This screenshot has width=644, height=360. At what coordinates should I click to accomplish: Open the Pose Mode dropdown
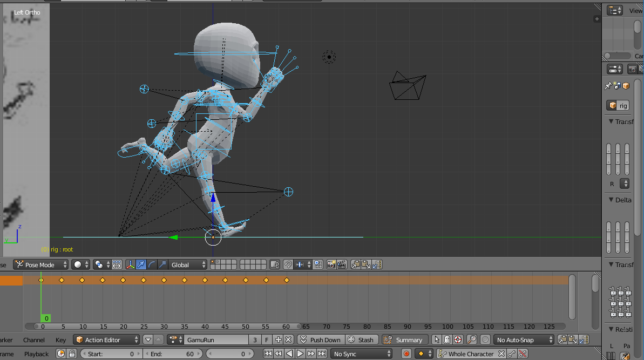pos(41,264)
